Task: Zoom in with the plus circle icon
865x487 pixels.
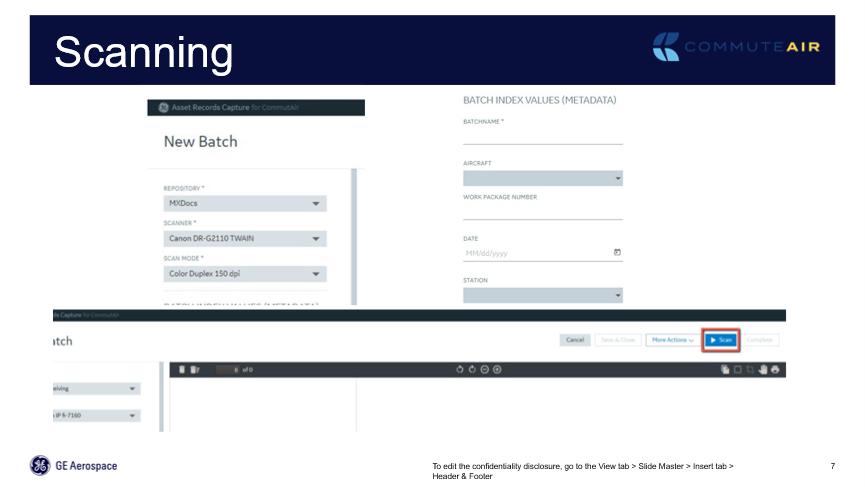Action: coord(497,369)
